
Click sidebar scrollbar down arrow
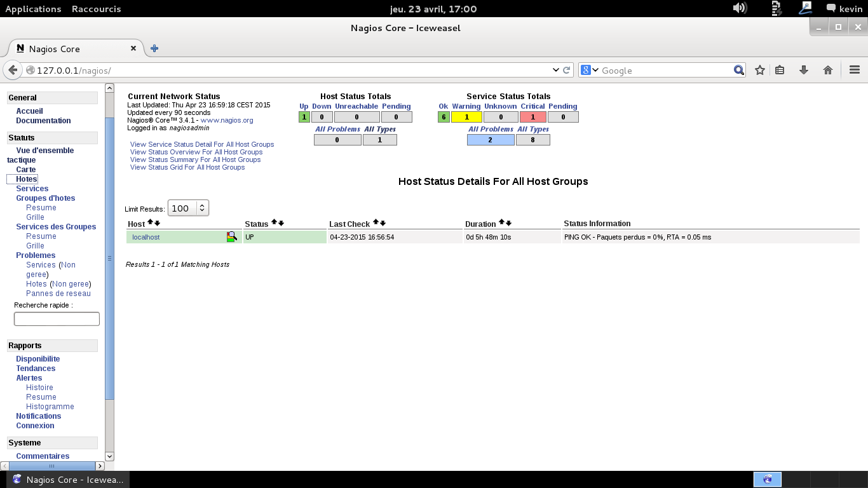109,456
